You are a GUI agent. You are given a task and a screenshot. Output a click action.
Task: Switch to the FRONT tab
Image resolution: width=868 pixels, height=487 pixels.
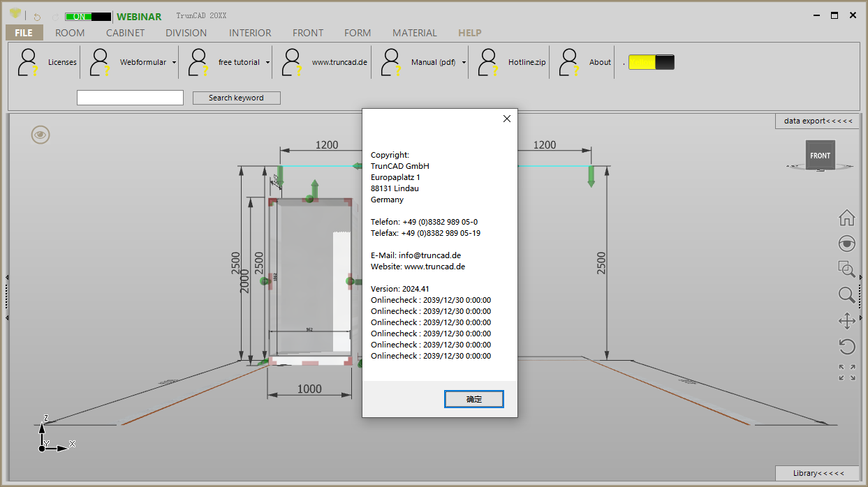tap(308, 33)
